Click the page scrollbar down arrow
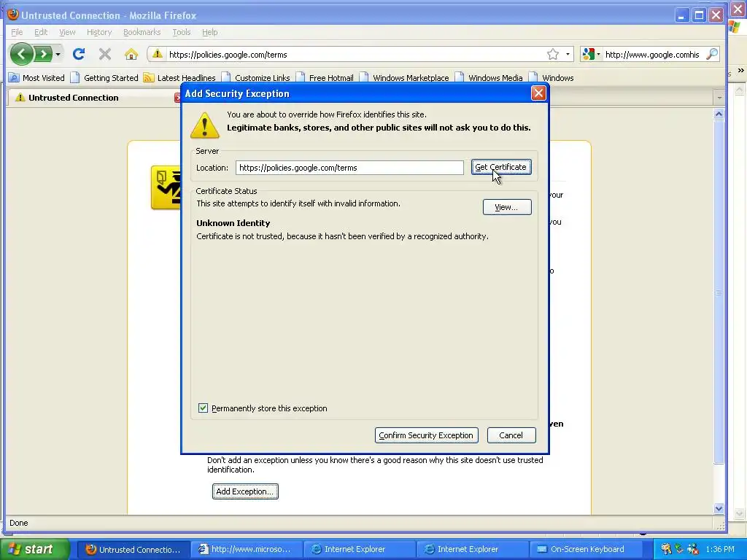Image resolution: width=747 pixels, height=560 pixels. click(x=719, y=508)
